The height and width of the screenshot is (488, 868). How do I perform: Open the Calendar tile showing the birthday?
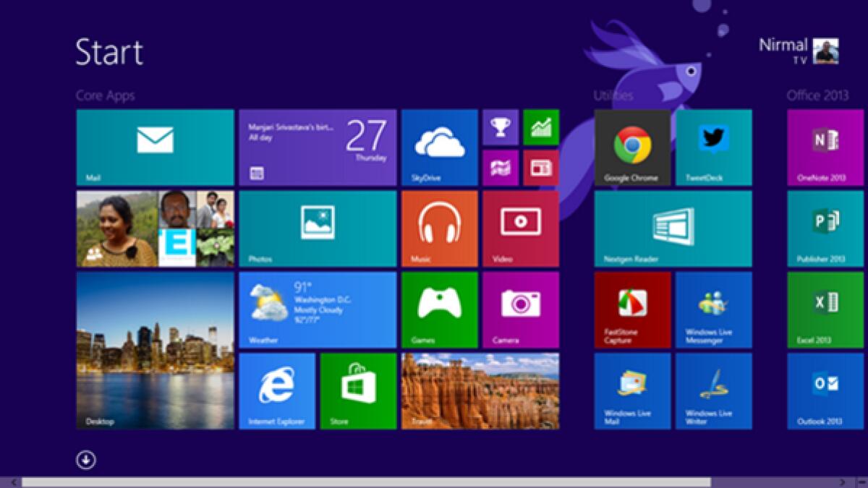(x=318, y=147)
